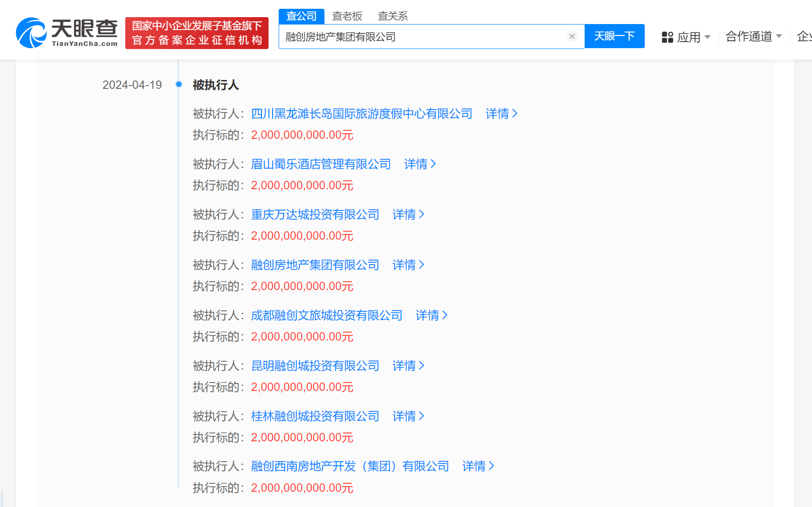
Task: Click inside the company search input field
Action: (416, 36)
